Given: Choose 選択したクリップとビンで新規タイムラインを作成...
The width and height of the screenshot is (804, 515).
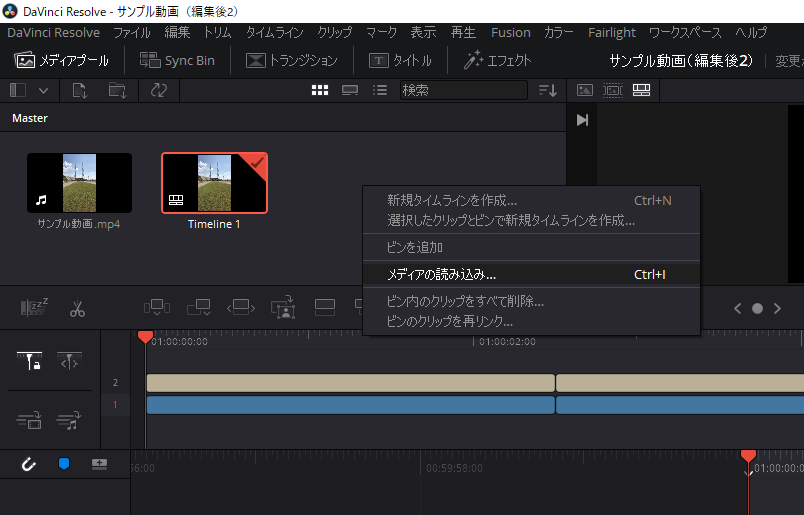Looking at the screenshot, I should pyautogui.click(x=531, y=221).
